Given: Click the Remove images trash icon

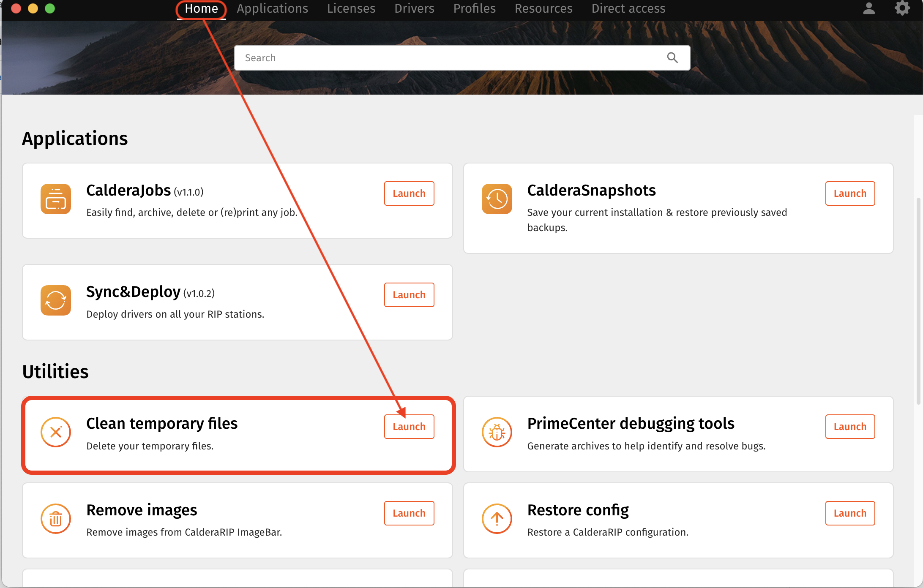Looking at the screenshot, I should tap(56, 519).
